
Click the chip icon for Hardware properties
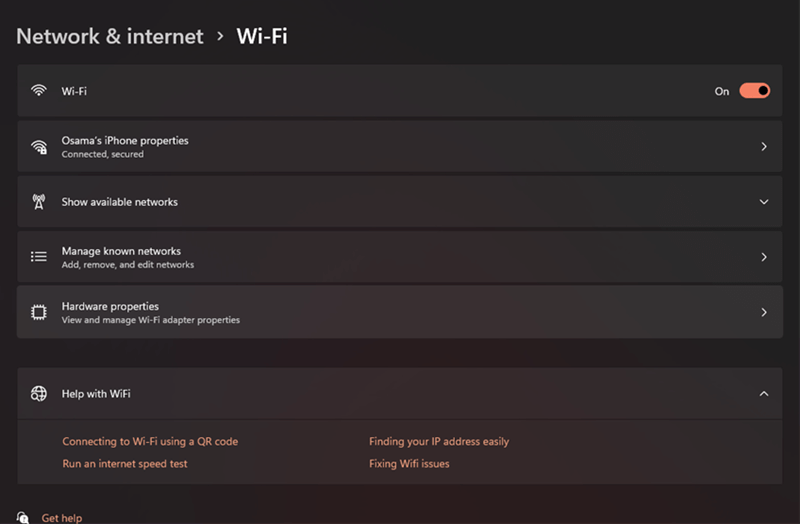(x=39, y=312)
